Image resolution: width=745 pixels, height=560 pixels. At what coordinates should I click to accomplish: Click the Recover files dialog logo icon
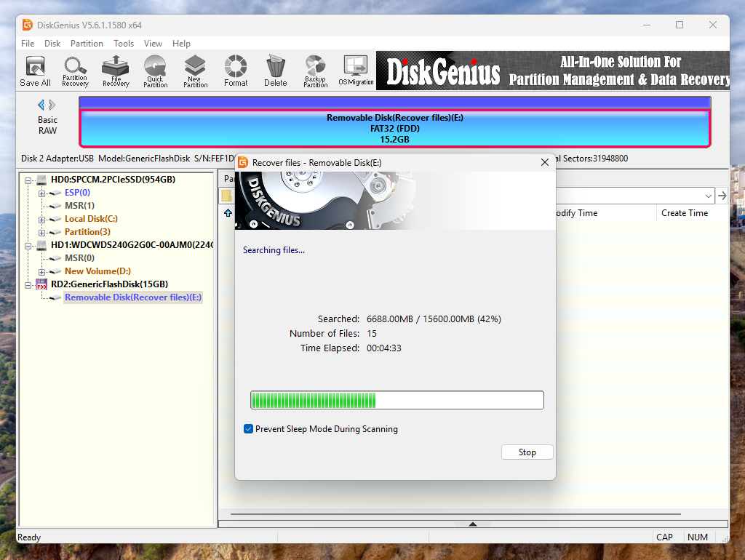[243, 162]
